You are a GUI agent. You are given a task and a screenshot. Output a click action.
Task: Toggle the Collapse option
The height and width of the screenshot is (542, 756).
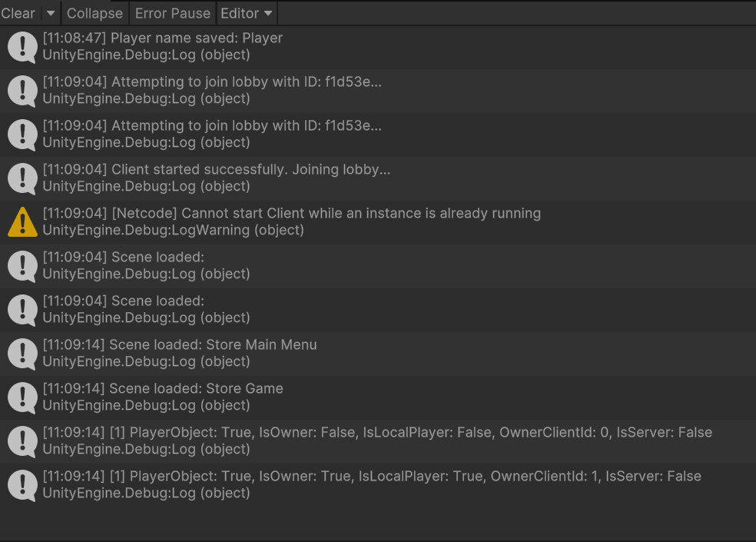click(94, 13)
